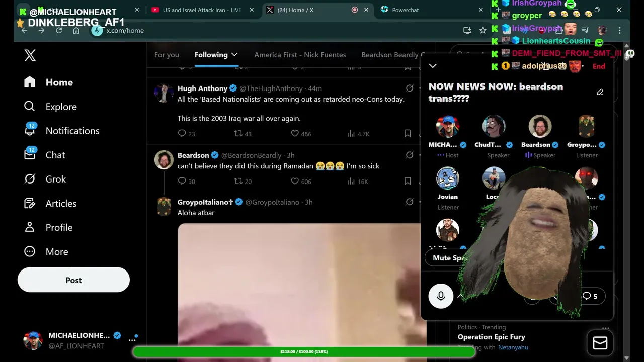Select Jovian listener avatar
Viewport: 644px width, 362px height.
[447, 178]
